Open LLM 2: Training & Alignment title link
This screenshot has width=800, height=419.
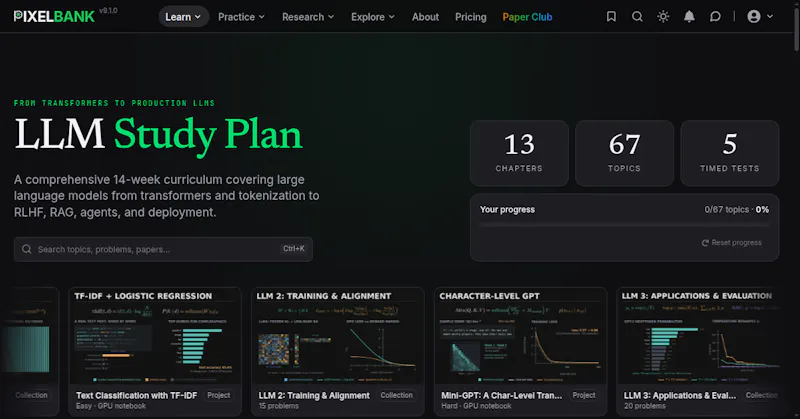[314, 396]
